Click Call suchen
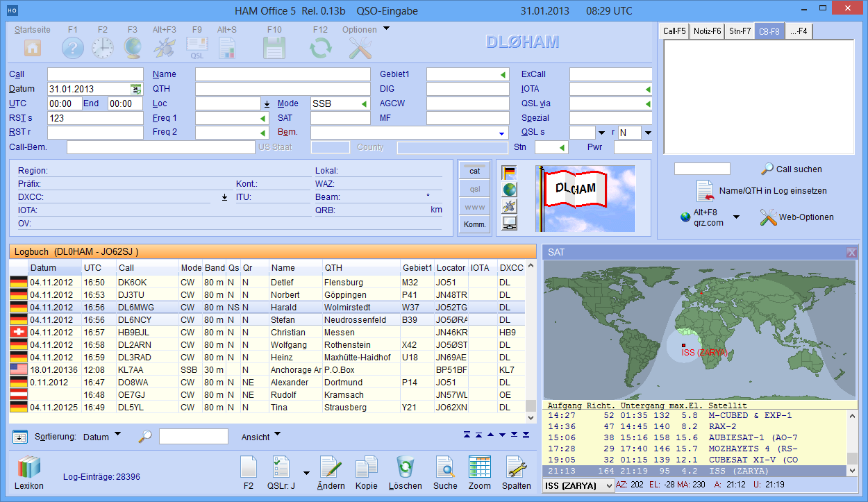Screen dimensions: 868x502 pos(792,169)
